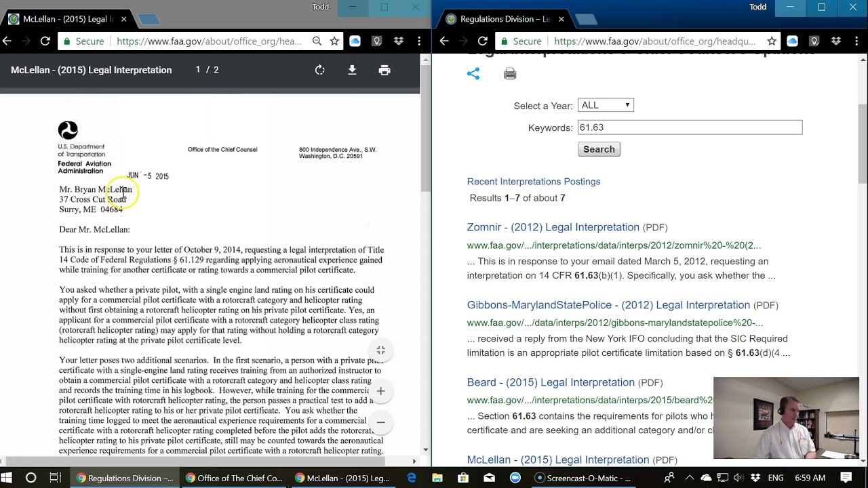Open McLellan (2015) Legal Interpretation result link
This screenshot has width=868, height=488.
coord(558,460)
